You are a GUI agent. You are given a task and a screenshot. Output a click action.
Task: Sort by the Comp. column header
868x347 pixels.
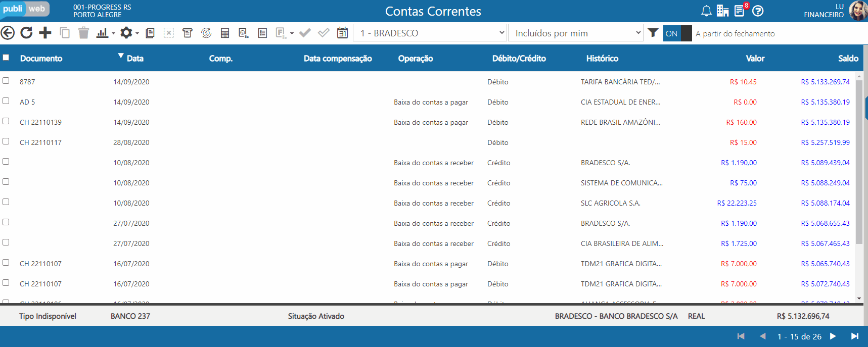[x=221, y=59]
